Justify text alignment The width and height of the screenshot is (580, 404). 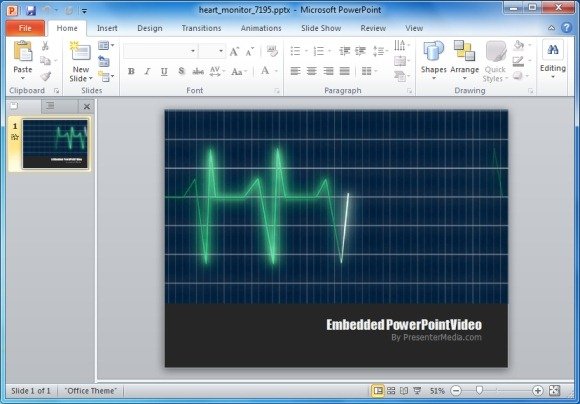[344, 71]
